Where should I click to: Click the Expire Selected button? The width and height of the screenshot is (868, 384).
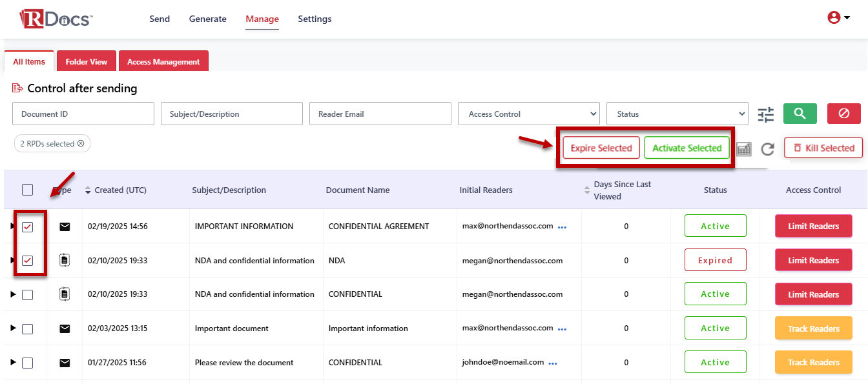coord(601,148)
